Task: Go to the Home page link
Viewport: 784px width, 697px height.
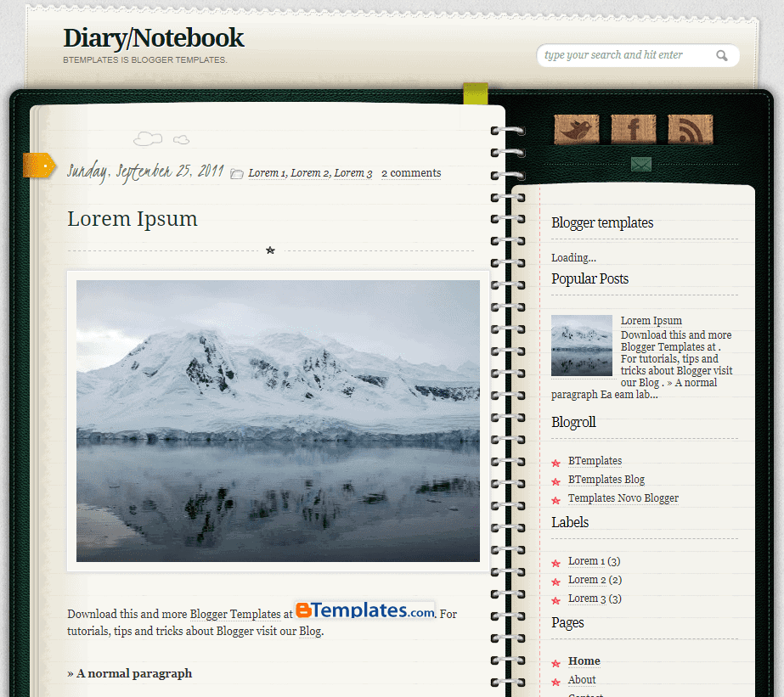Action: point(584,661)
